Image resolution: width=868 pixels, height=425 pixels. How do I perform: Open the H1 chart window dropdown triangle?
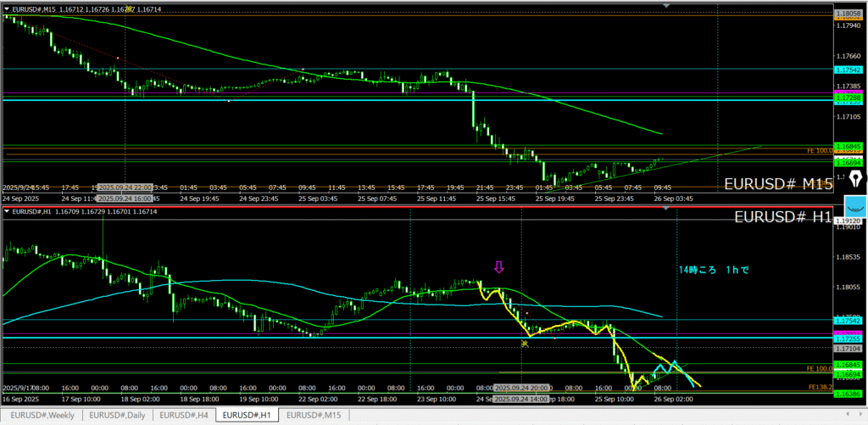7,211
